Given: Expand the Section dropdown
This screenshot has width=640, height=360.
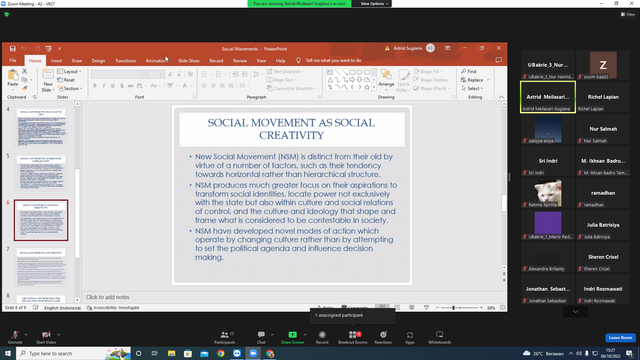Looking at the screenshot, I should [x=70, y=89].
